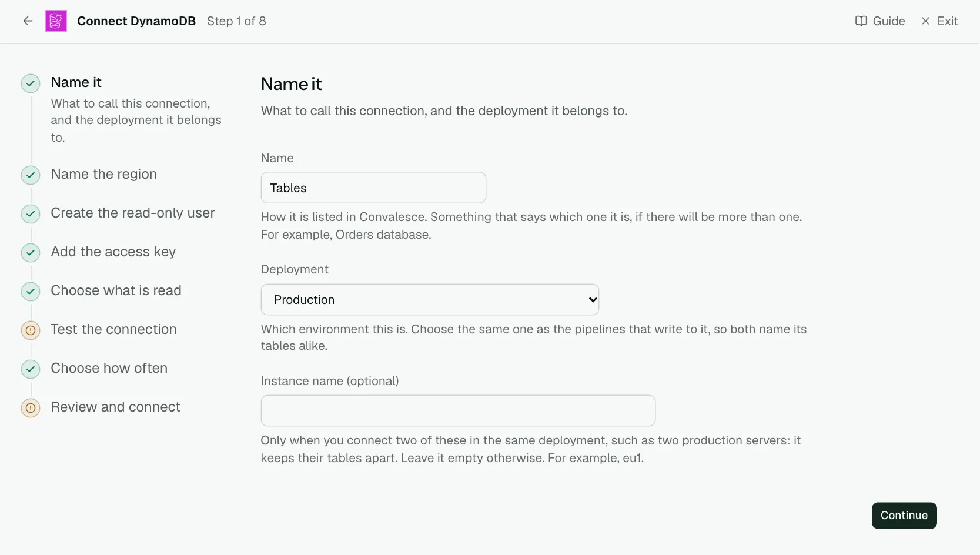Screen dimensions: 980x555
Task: Click the back arrow icon
Action: [x=28, y=21]
